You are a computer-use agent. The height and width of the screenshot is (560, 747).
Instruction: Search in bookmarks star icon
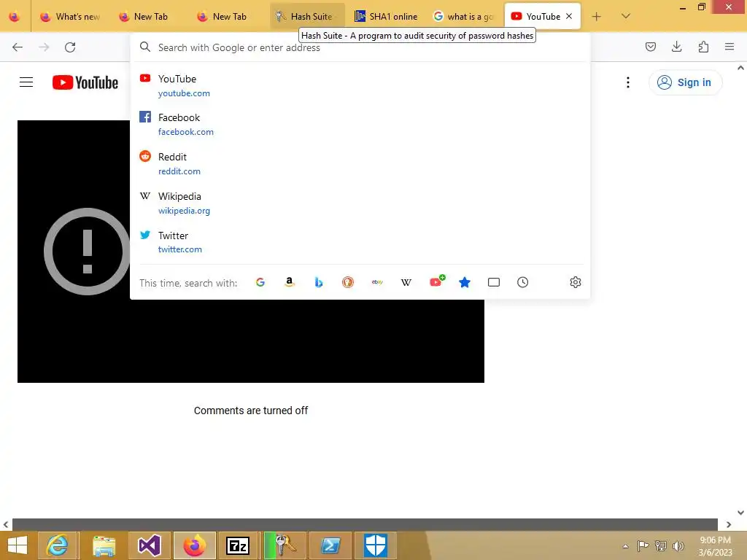pyautogui.click(x=465, y=282)
